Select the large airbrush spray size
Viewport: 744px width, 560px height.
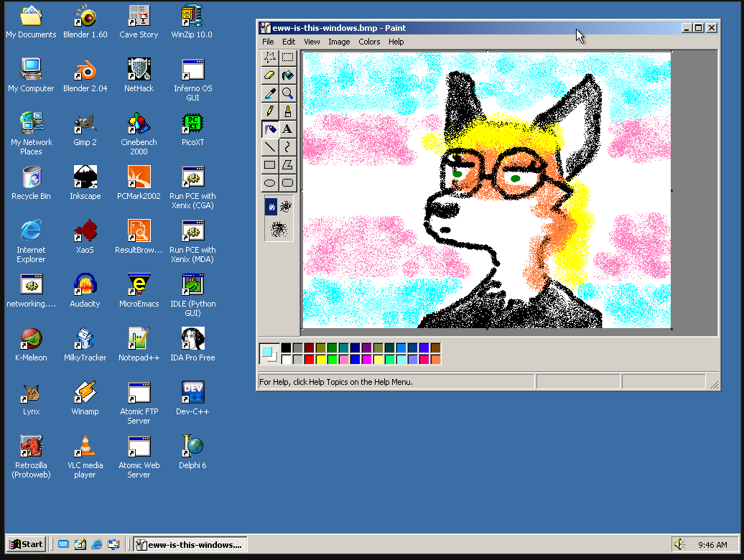[279, 230]
